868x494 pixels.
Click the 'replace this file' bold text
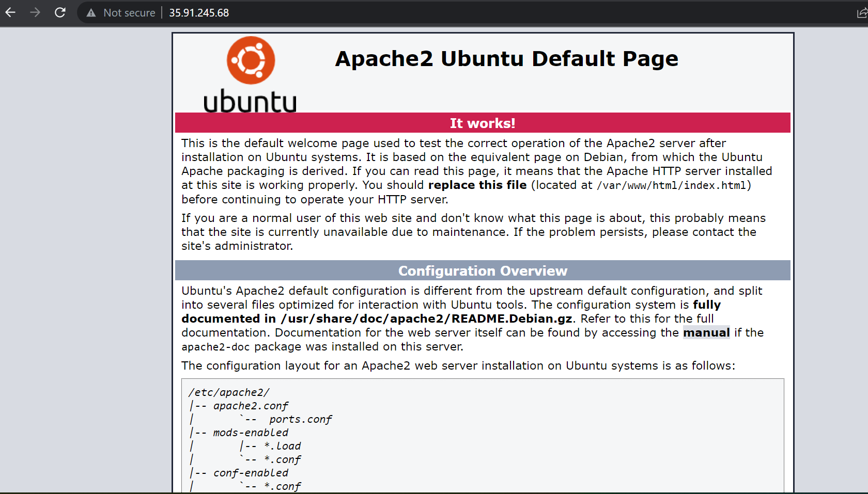point(476,185)
